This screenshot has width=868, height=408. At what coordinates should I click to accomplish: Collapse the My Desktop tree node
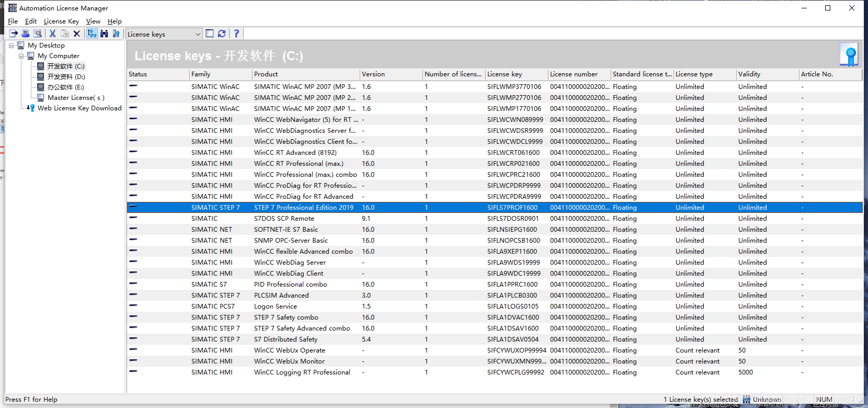click(x=12, y=46)
